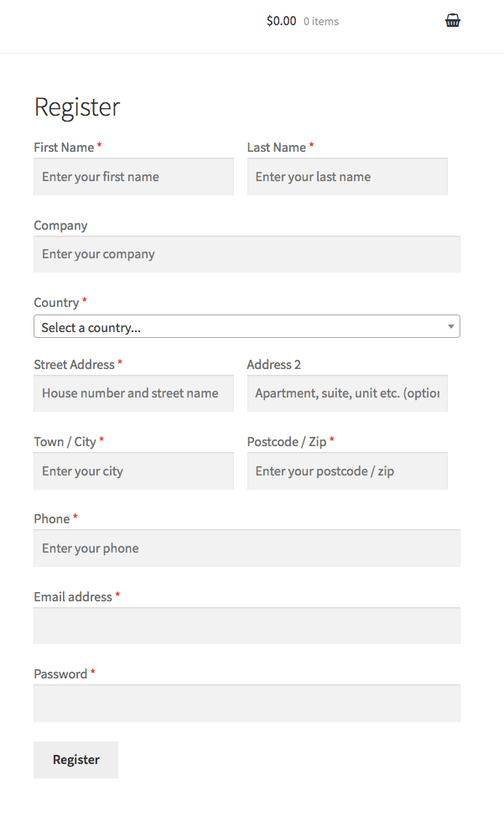504x816 pixels.
Task: Click the $0.00 cart total link
Action: tap(282, 21)
